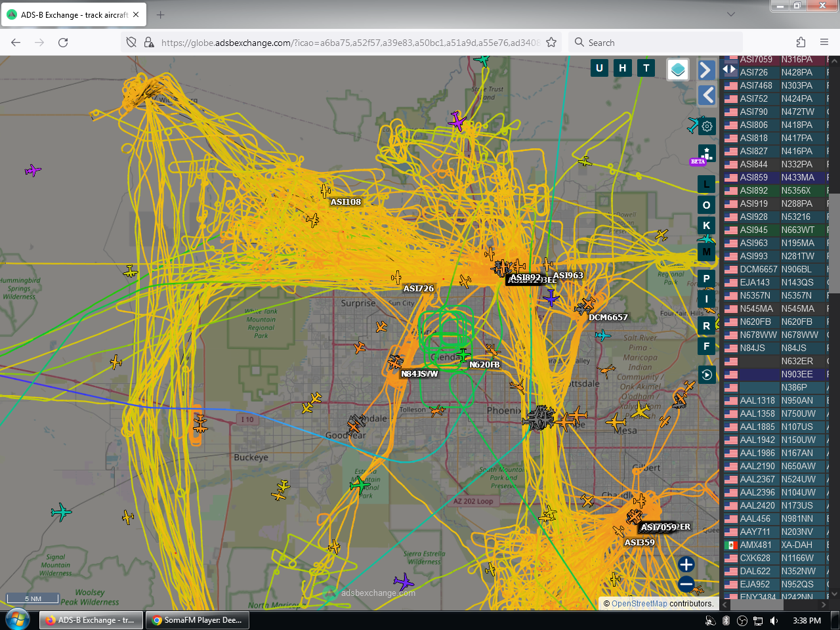Toggle the M button on map
This screenshot has height=630, width=840.
pos(706,251)
